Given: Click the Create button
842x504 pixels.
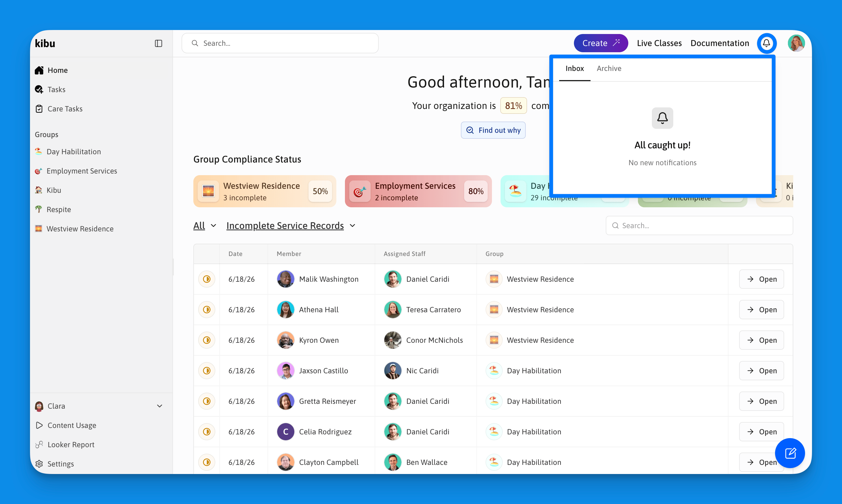Looking at the screenshot, I should [601, 43].
